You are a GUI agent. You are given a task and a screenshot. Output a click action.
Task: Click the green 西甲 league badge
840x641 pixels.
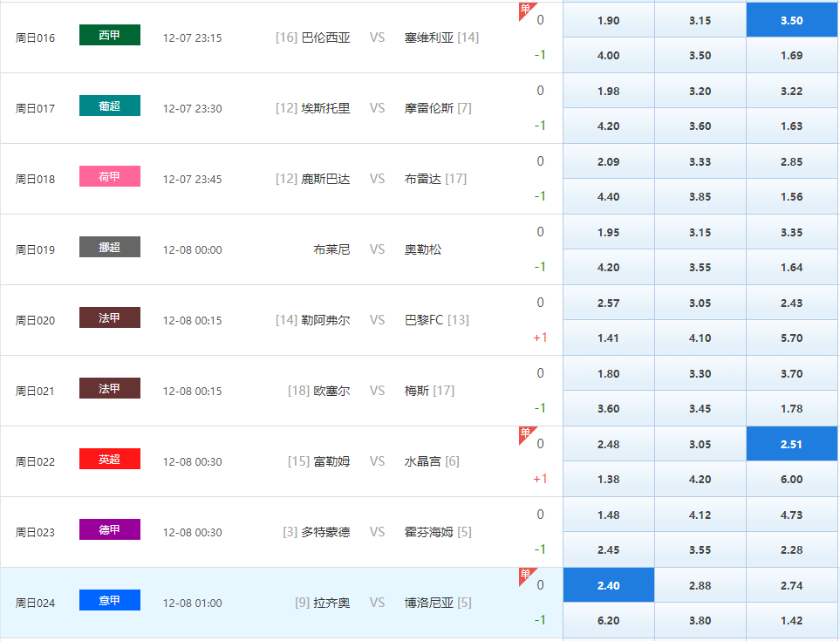coord(109,35)
